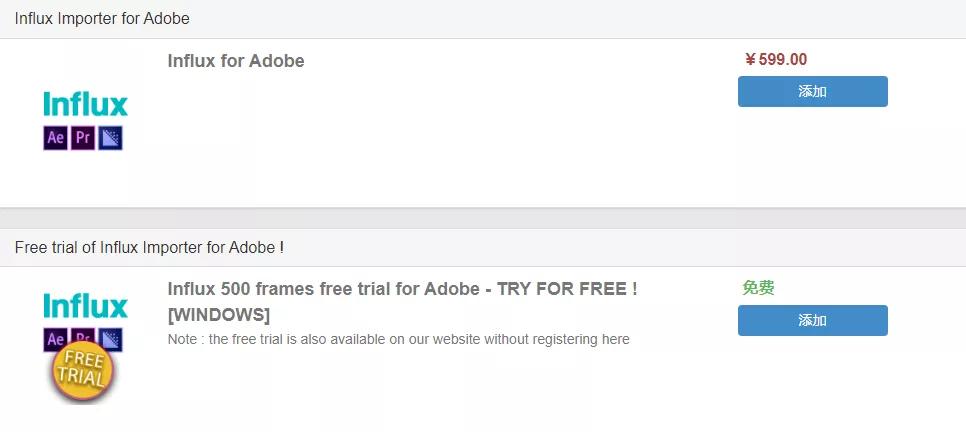
Task: Click the Influx logo of the free trial product
Action: click(x=86, y=305)
